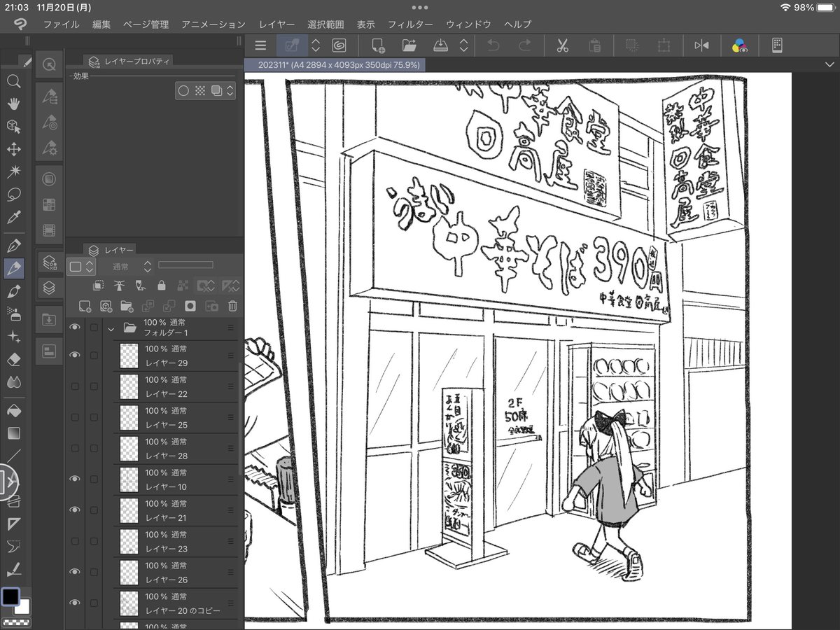Select the Ruler triangle tool

(13, 524)
